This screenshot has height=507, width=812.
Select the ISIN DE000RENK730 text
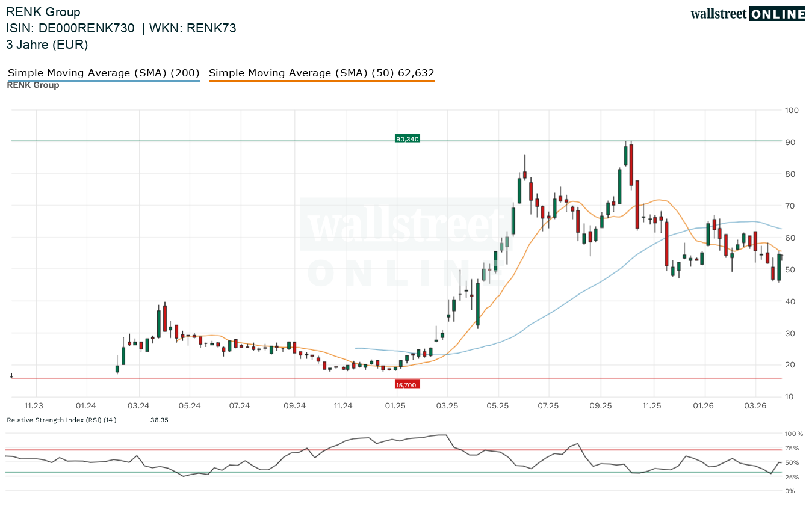point(70,28)
